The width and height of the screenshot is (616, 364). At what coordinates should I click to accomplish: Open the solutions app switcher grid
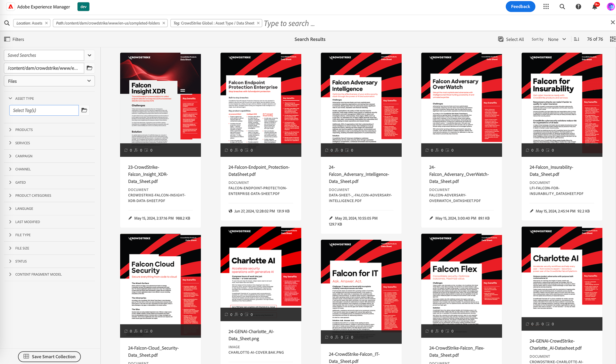[546, 7]
